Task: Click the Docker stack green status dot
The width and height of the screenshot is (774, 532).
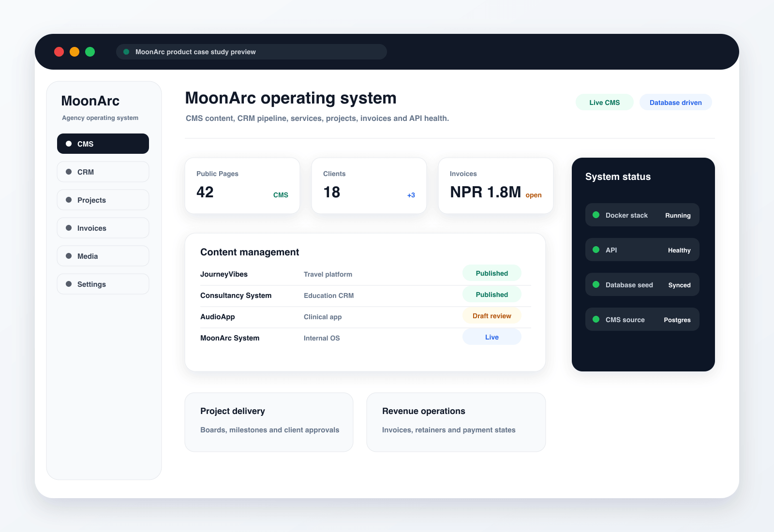Action: click(596, 215)
